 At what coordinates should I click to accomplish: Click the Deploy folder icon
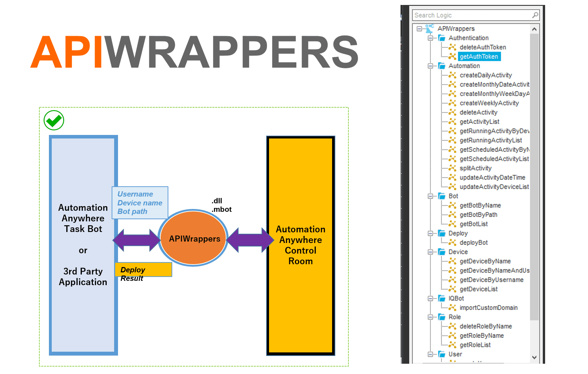tap(442, 233)
